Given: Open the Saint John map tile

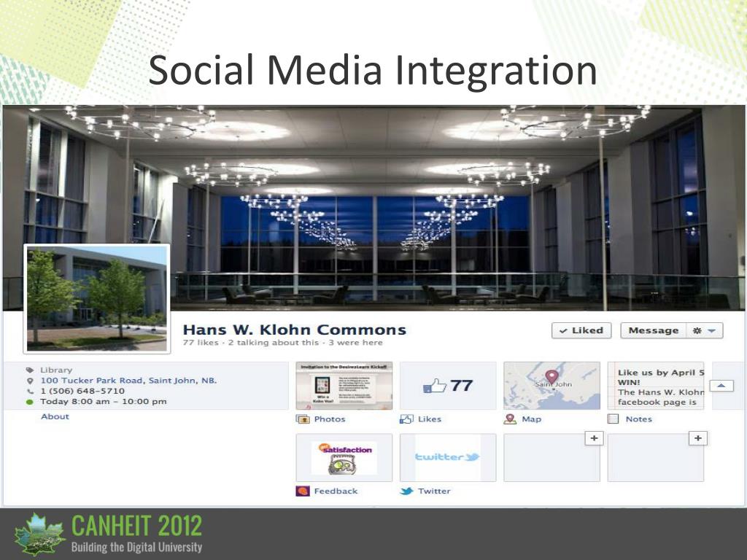Looking at the screenshot, I should coord(551,386).
